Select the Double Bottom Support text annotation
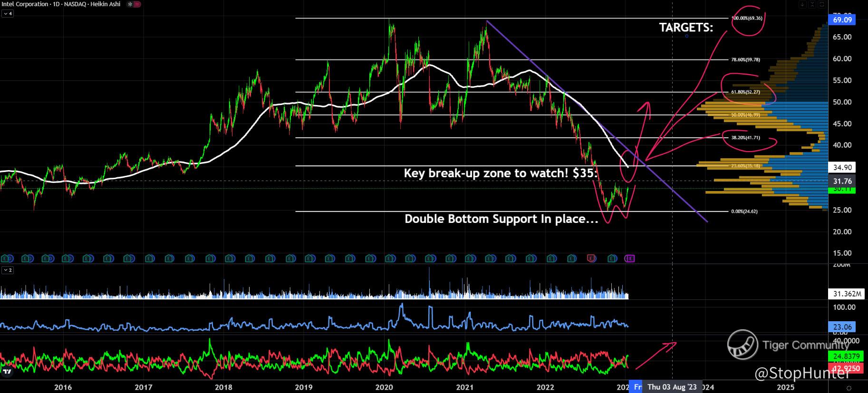The height and width of the screenshot is (393, 868). 502,219
